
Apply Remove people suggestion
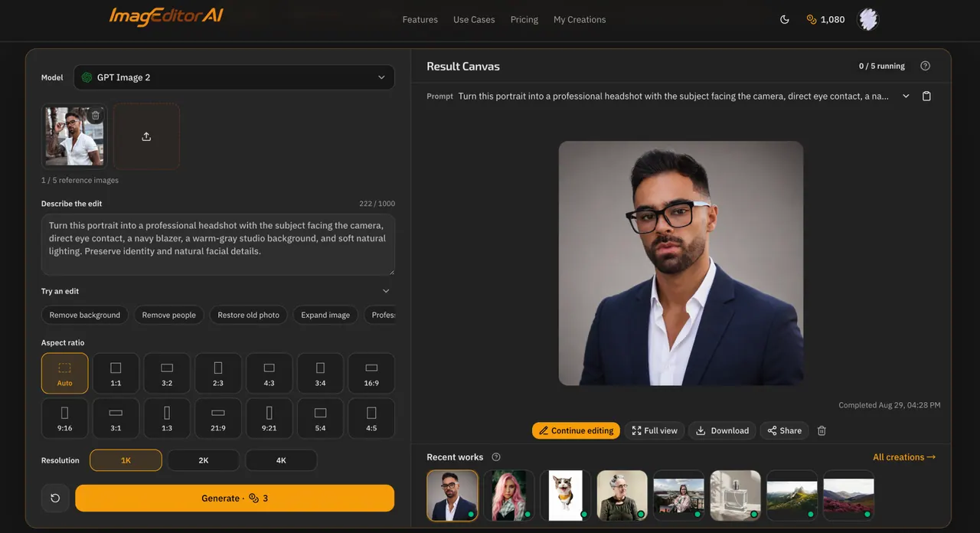[x=169, y=315]
